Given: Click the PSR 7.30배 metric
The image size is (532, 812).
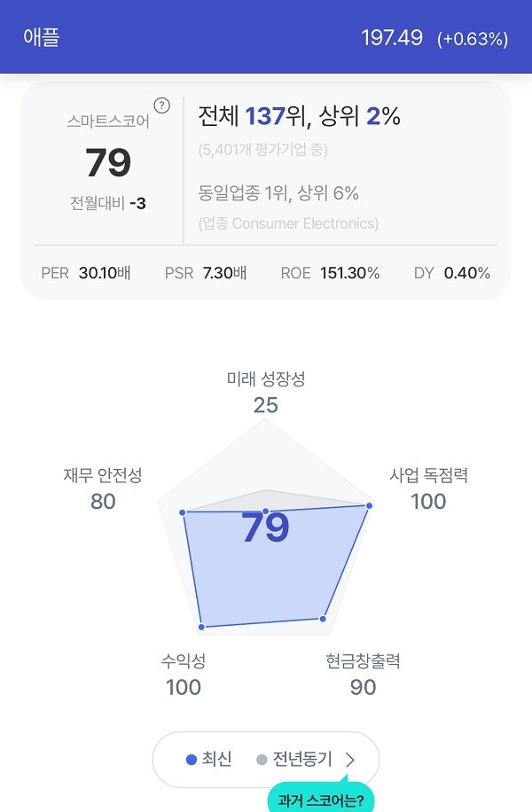Looking at the screenshot, I should [206, 273].
